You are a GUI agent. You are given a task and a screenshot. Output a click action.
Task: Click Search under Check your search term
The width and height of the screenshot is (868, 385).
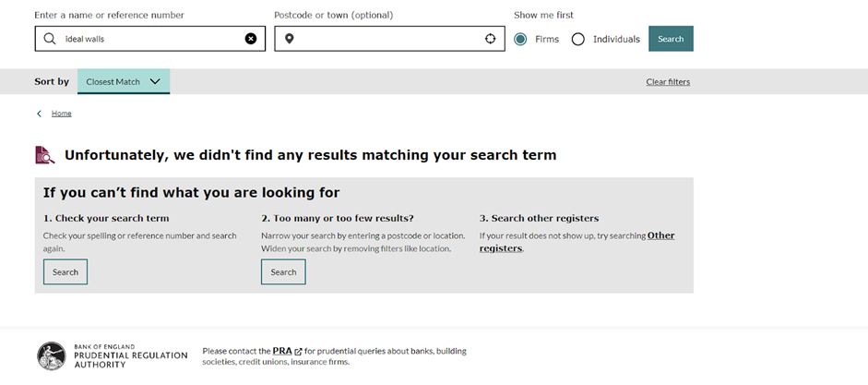(65, 272)
